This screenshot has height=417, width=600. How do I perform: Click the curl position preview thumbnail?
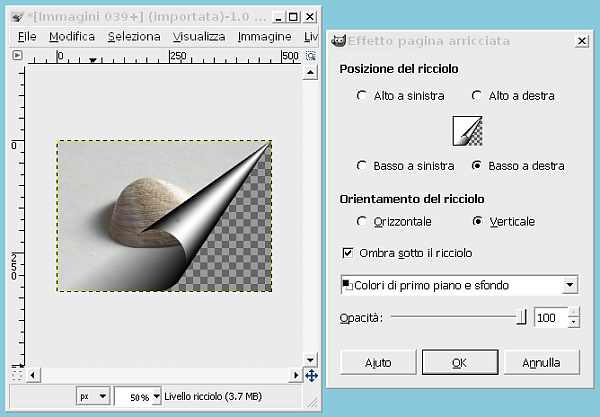coord(467,130)
